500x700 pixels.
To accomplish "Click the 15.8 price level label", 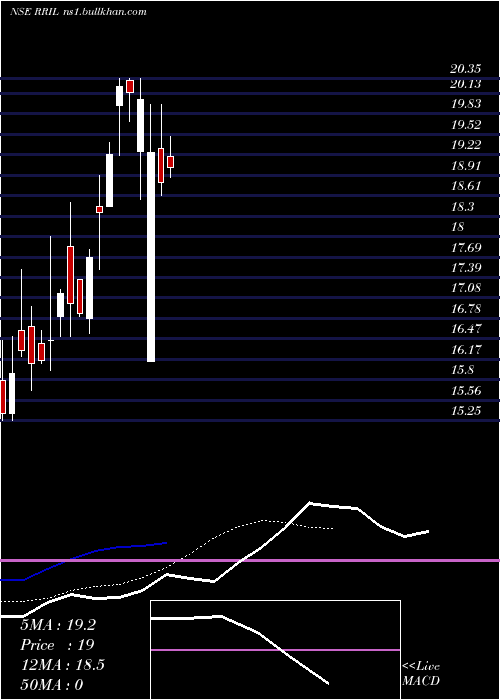I will 463,370.
